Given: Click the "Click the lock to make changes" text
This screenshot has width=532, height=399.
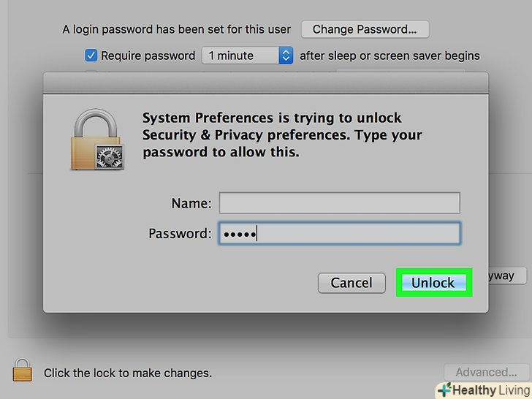Looking at the screenshot, I should pos(128,373).
